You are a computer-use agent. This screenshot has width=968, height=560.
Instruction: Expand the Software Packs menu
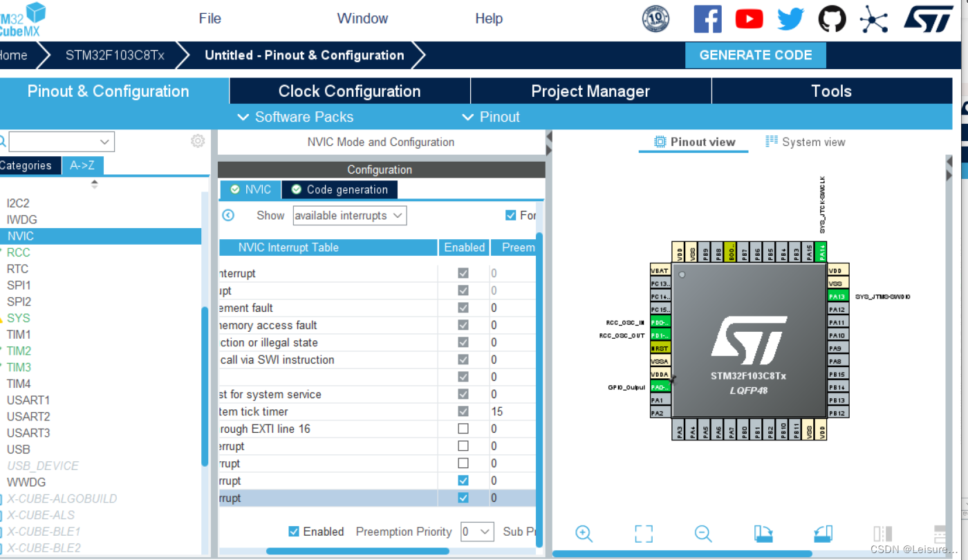[295, 117]
